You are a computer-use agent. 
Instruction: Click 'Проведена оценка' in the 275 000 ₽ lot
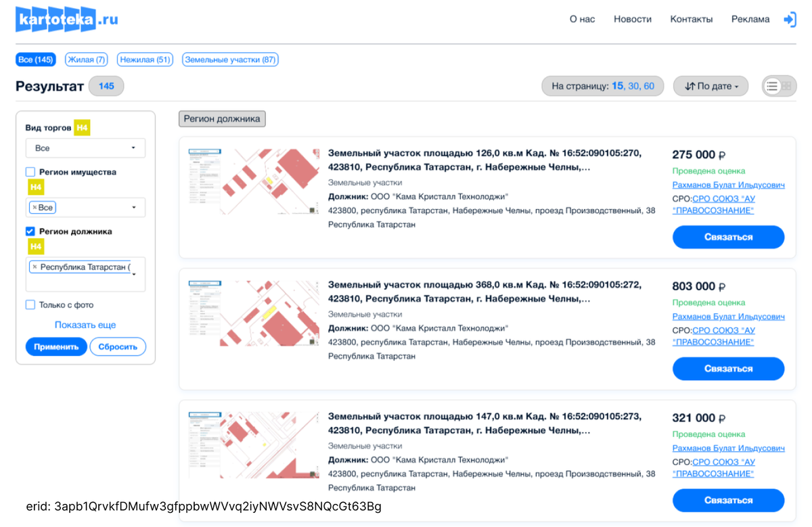708,171
